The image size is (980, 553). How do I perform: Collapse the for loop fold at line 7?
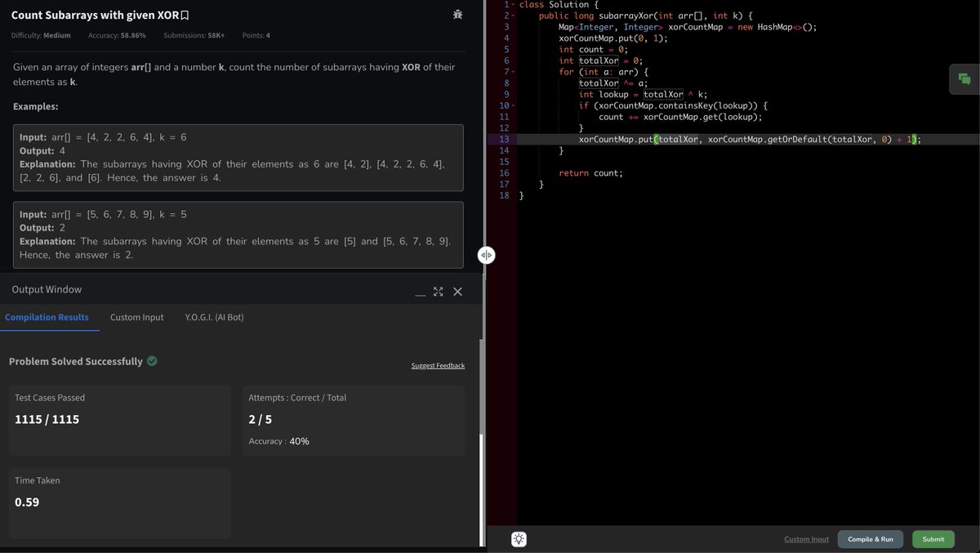(511, 72)
